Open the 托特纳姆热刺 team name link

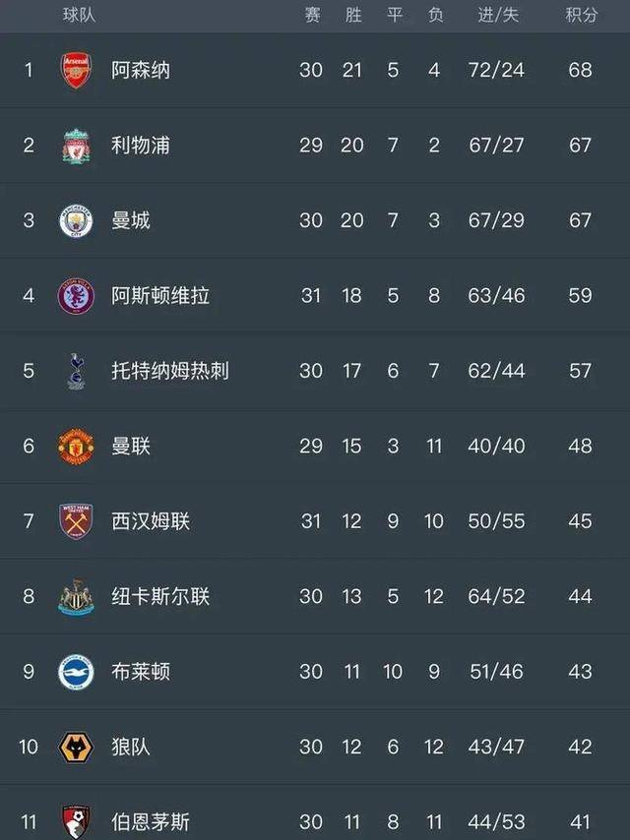coord(170,371)
